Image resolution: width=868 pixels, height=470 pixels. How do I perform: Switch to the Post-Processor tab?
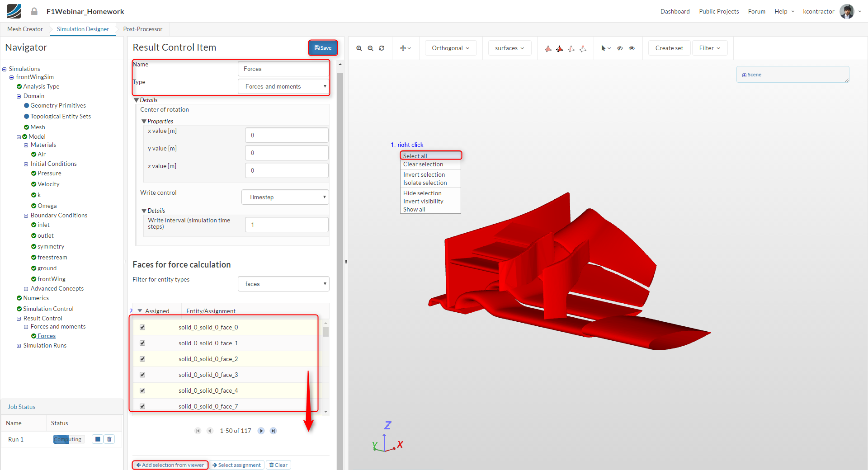[142, 29]
